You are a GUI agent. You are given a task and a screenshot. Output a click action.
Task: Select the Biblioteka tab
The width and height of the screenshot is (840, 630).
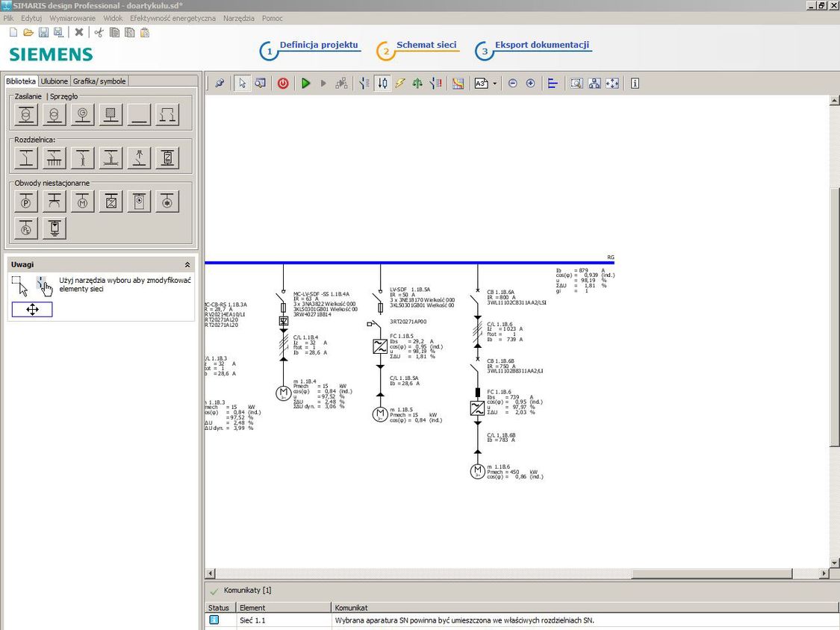point(21,81)
